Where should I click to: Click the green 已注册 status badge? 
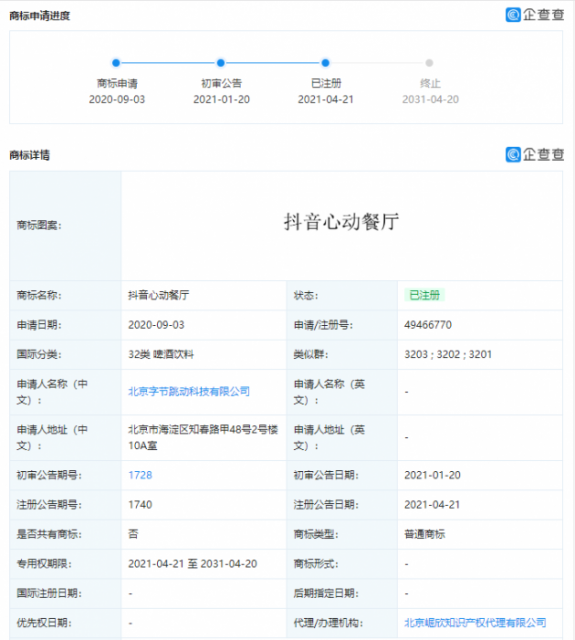coord(424,295)
